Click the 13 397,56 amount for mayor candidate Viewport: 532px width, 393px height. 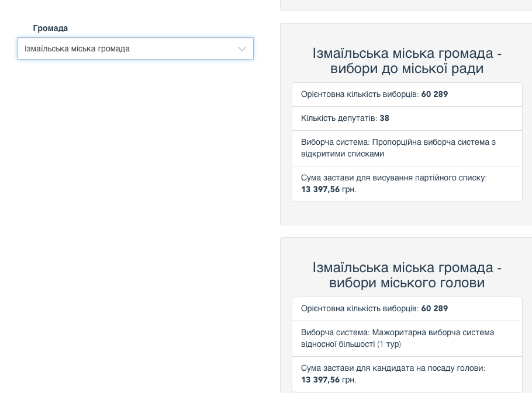tap(320, 380)
